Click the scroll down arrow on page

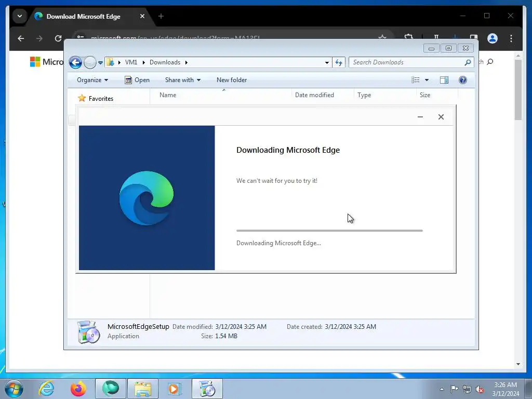click(518, 364)
